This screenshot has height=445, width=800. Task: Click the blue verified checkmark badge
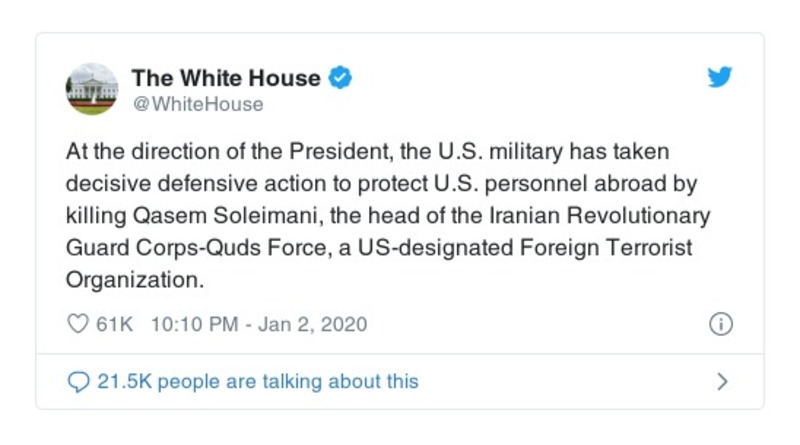tap(340, 78)
